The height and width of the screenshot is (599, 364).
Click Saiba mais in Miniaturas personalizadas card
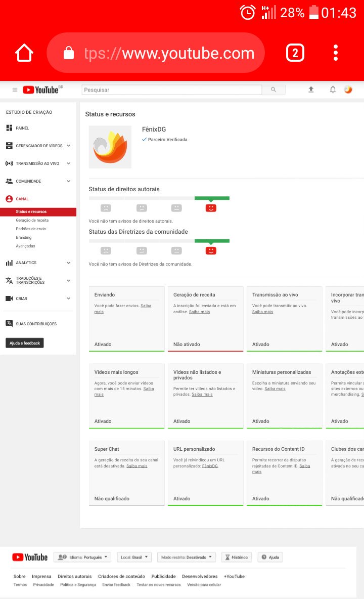[x=275, y=389]
